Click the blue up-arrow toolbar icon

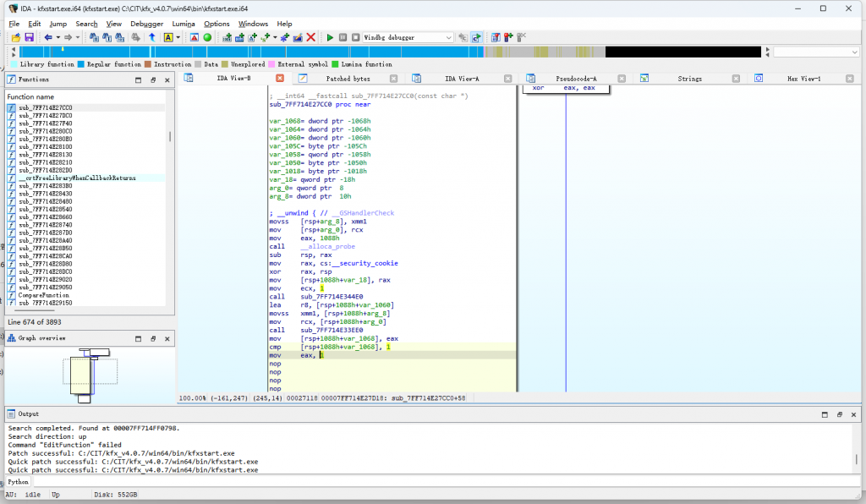click(x=152, y=38)
